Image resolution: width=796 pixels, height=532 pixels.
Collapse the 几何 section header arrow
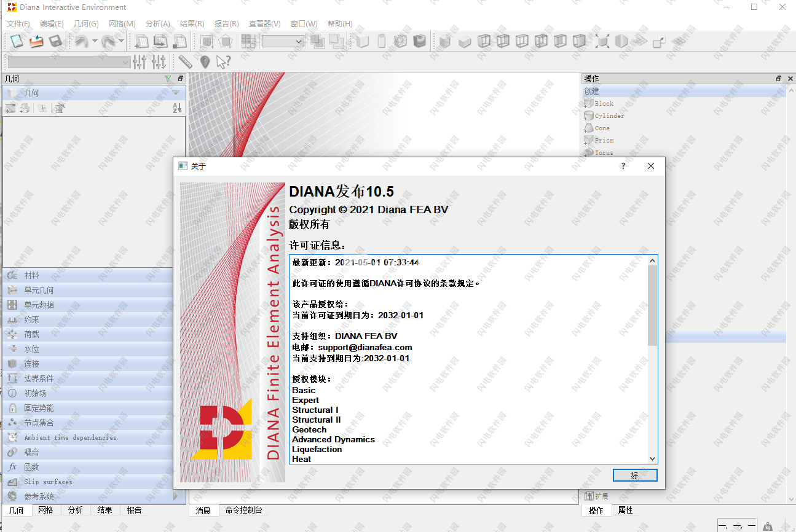pyautogui.click(x=176, y=93)
